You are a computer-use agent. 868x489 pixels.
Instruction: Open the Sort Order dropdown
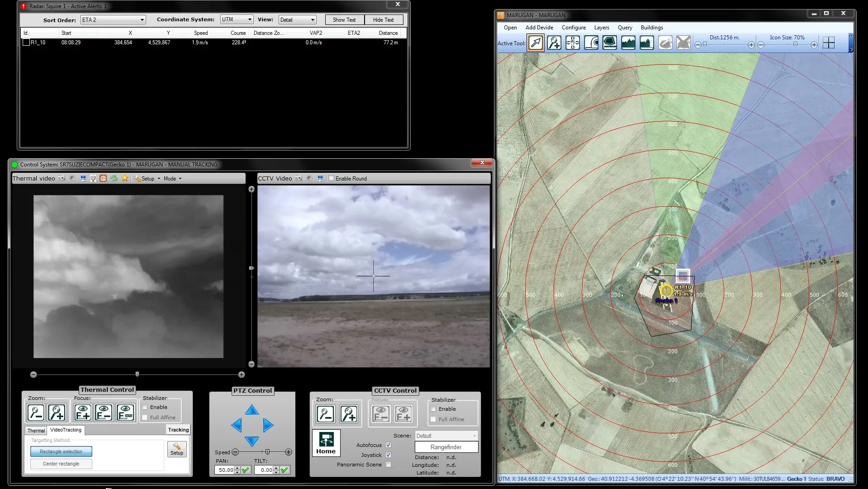tap(113, 19)
